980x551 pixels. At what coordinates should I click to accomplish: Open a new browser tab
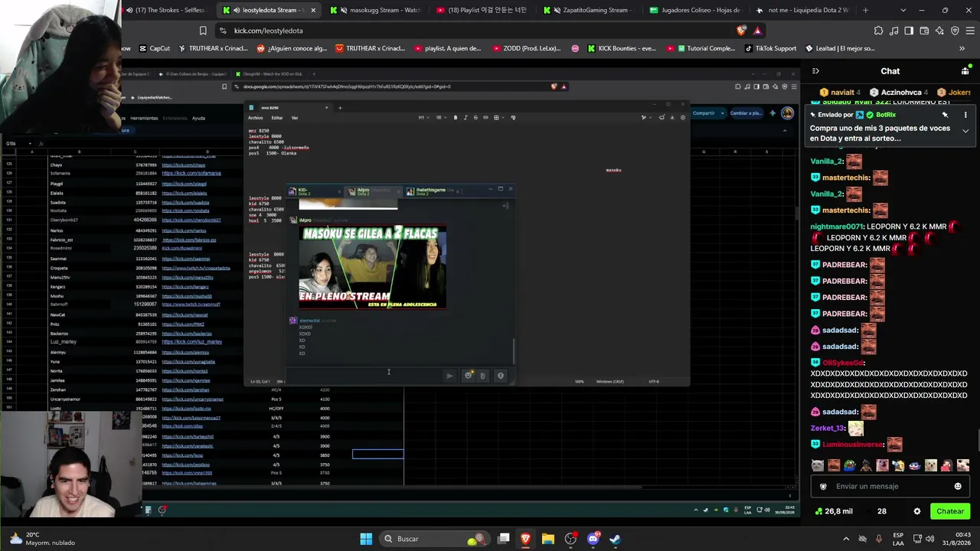866,10
